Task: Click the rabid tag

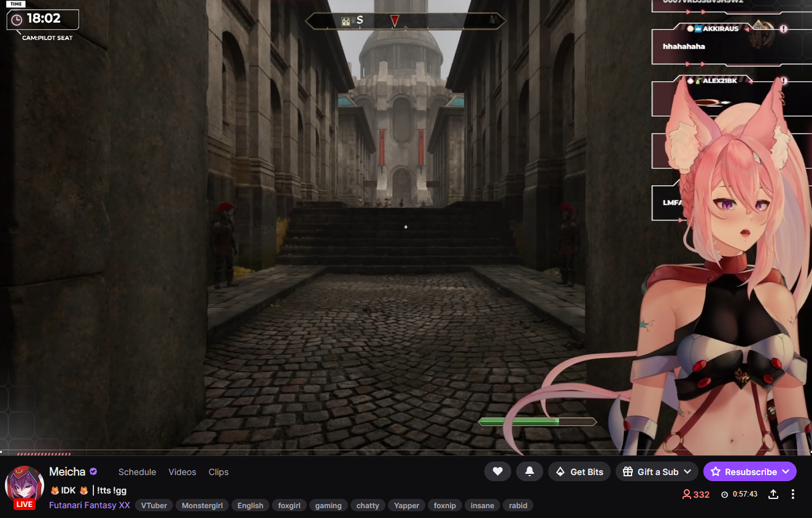Action: point(518,506)
